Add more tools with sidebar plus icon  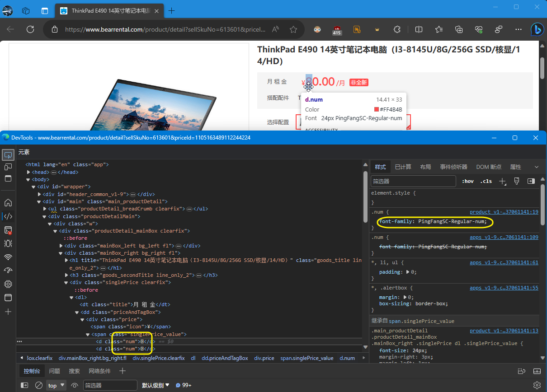pyautogui.click(x=8, y=312)
